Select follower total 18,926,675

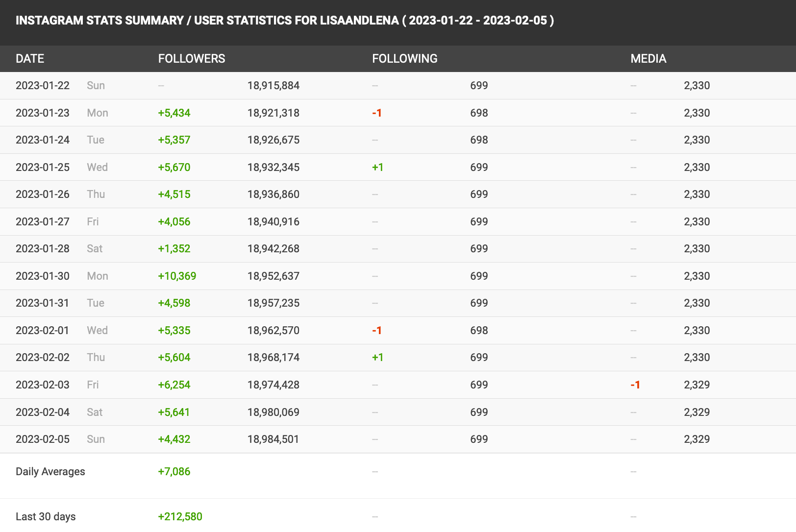(274, 140)
